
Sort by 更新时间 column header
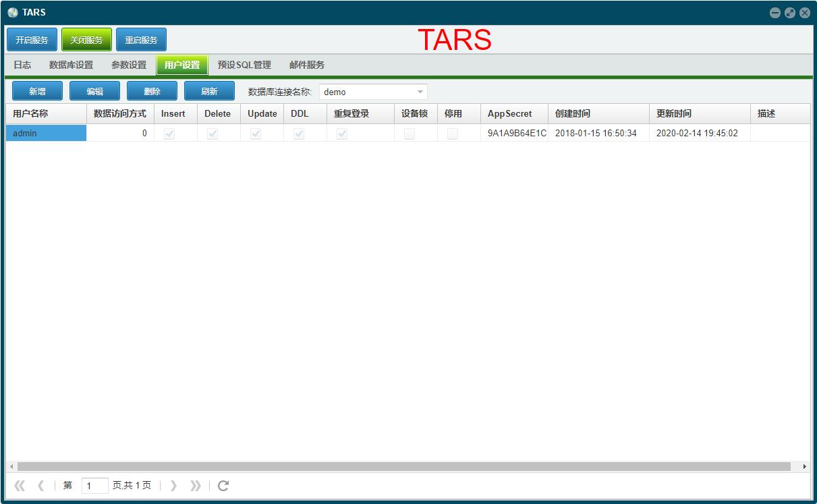point(700,113)
